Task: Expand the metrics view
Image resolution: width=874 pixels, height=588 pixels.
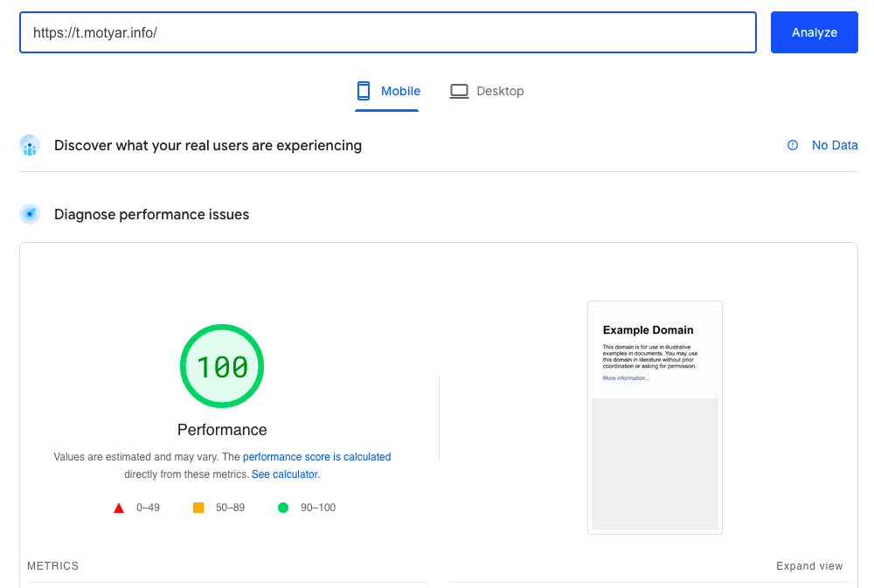Action: (x=809, y=566)
